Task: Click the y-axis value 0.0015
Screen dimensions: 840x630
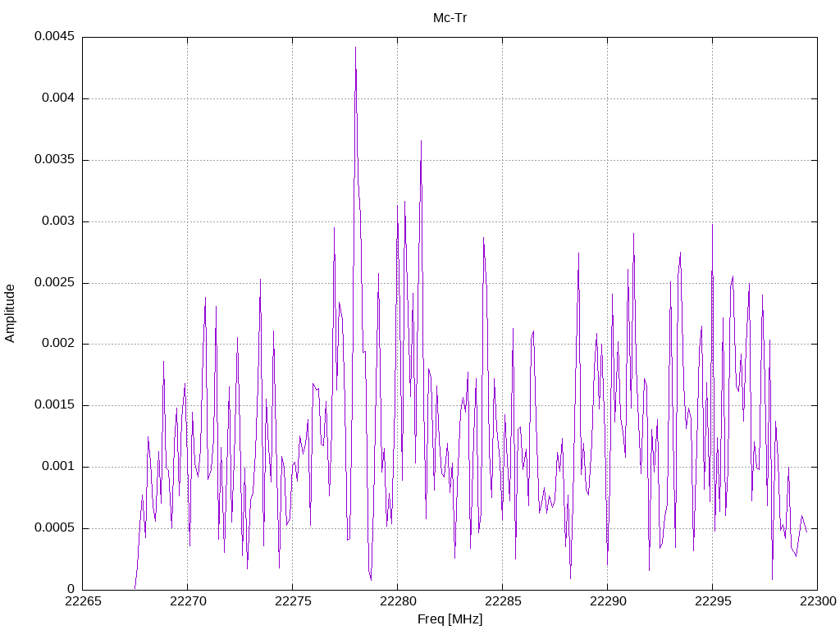Action: click(55, 405)
